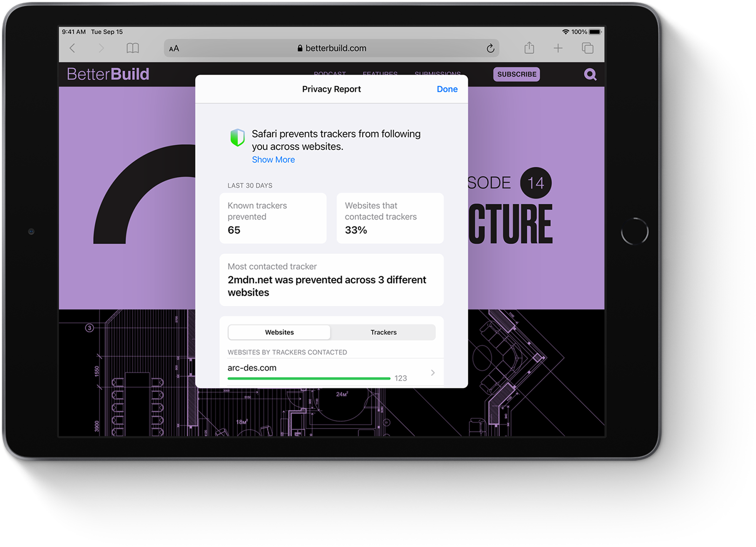Click the episode 14 badge
Image resolution: width=756 pixels, height=547 pixels.
[x=536, y=183]
